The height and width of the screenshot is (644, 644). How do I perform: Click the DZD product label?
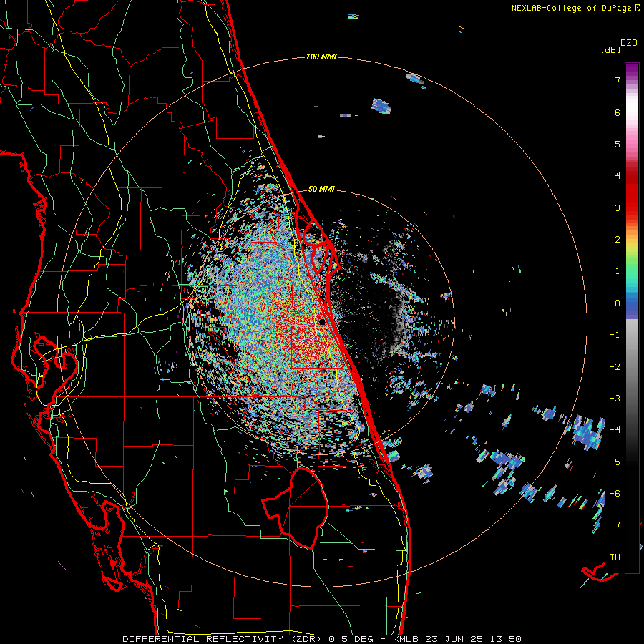[x=629, y=43]
